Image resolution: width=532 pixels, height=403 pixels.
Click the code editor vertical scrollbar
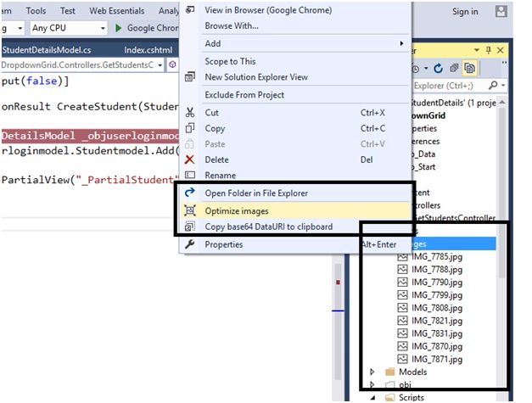pyautogui.click(x=338, y=322)
